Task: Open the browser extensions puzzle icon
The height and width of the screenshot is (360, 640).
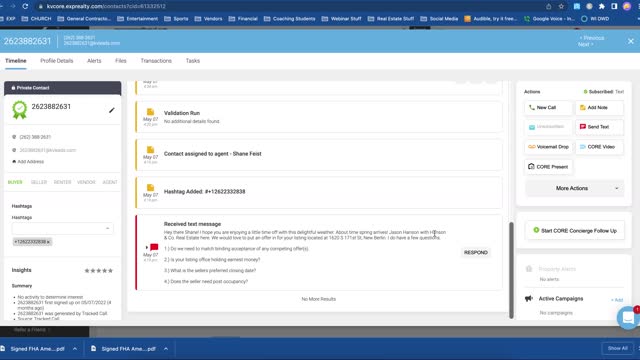Action: tap(602, 7)
